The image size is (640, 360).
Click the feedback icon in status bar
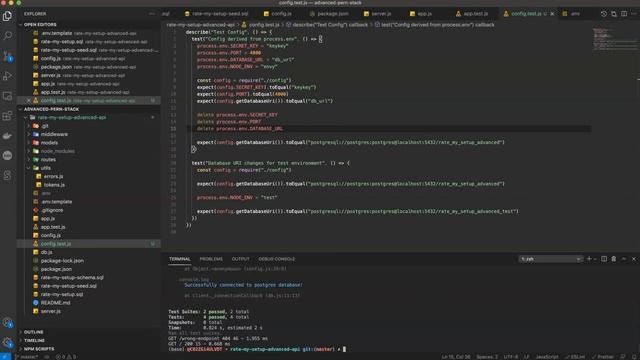pos(623,357)
